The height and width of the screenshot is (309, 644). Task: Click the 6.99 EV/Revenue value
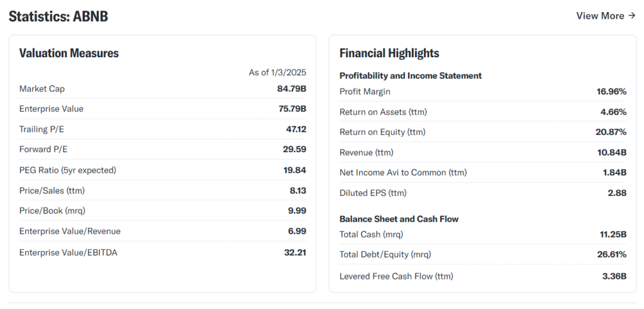[x=297, y=232]
